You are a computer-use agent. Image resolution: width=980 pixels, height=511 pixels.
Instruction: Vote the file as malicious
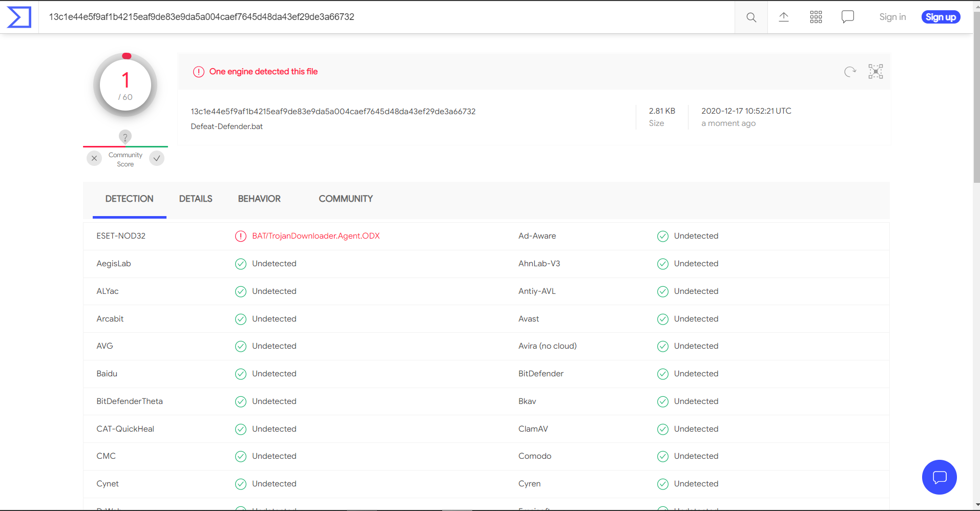[94, 158]
